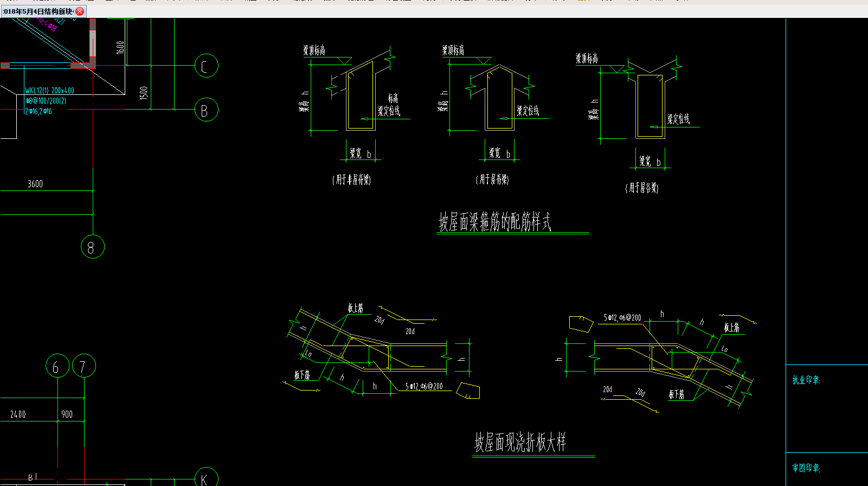868x486 pixels.
Task: Click caption (用于屋谷梁)
Action: pos(642,188)
